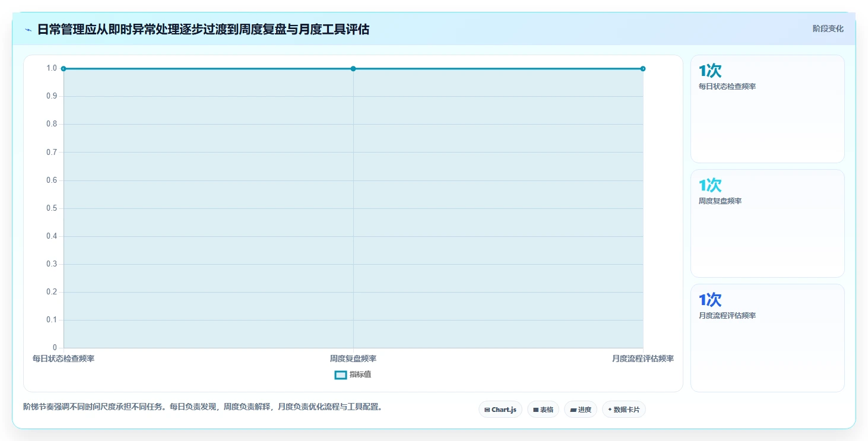Click the header title starting with 日常管理应从即时异常处理
This screenshot has height=441, width=868.
203,29
